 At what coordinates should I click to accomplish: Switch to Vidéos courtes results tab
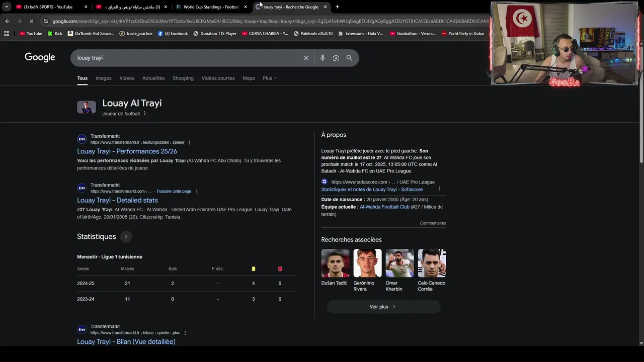(x=218, y=78)
